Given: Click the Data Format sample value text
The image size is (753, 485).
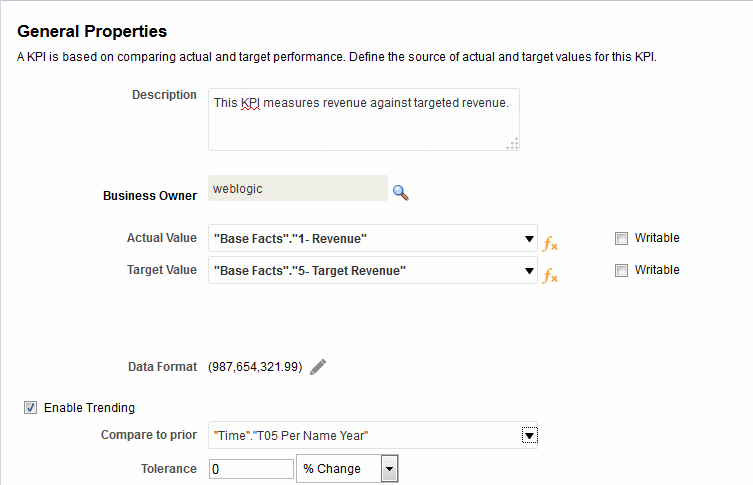Looking at the screenshot, I should click(x=255, y=367).
